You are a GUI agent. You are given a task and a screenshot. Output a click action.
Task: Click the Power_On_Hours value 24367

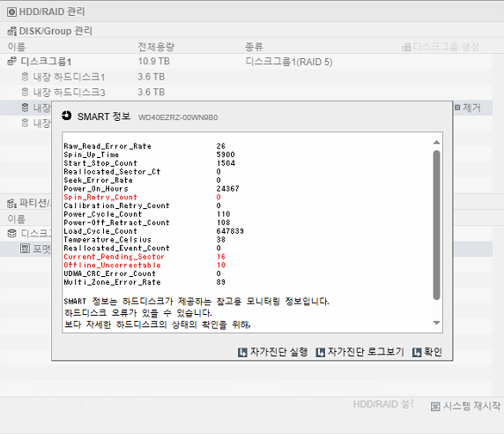[227, 189]
